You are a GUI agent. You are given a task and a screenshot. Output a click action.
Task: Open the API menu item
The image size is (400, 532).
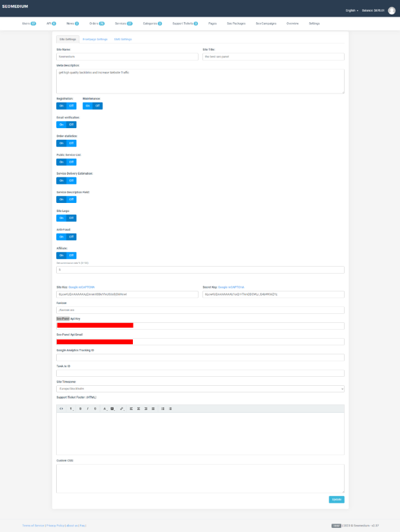[x=51, y=24]
